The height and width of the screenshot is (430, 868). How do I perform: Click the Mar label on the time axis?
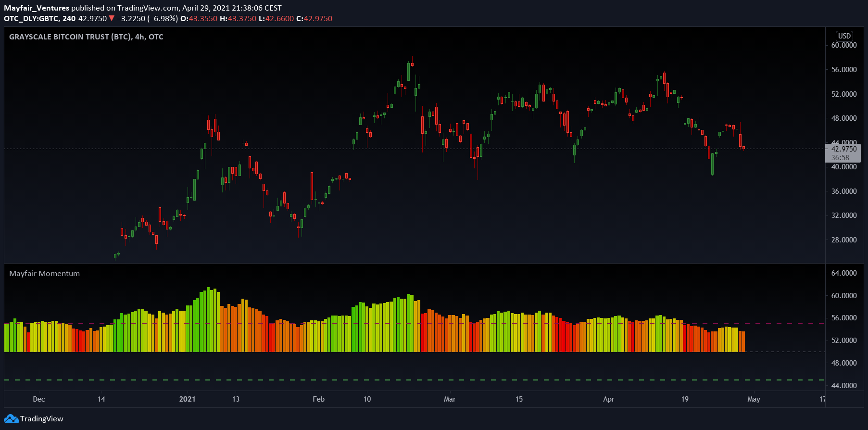click(x=450, y=399)
